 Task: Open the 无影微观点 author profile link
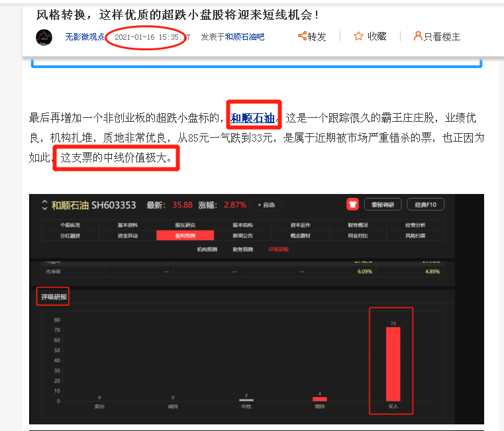pyautogui.click(x=85, y=37)
